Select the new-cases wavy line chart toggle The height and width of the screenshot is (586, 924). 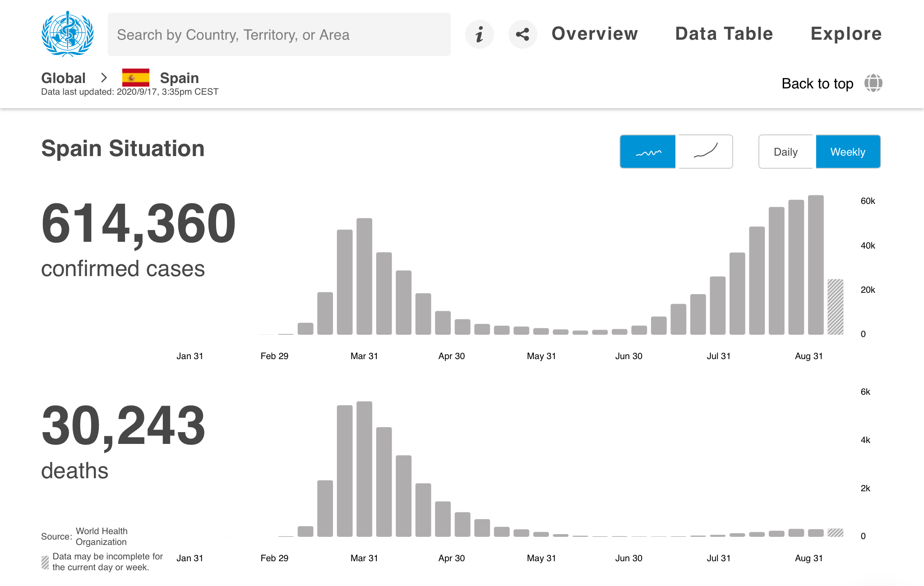coord(648,152)
